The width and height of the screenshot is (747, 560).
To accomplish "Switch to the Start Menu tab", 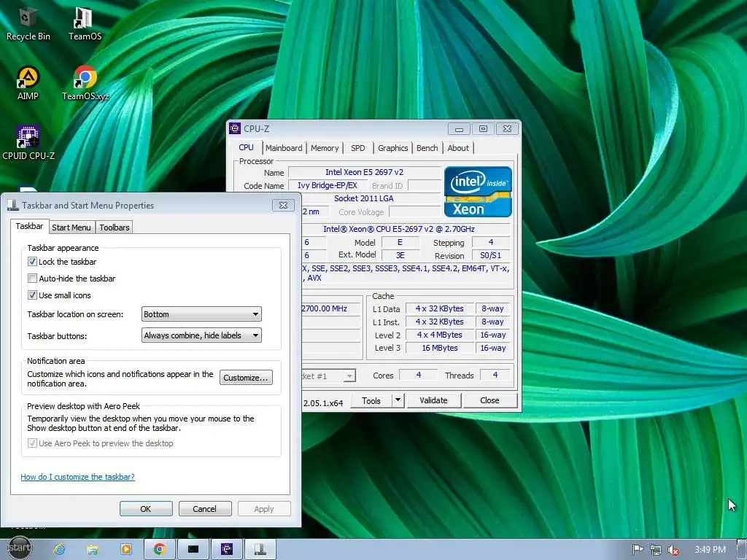I will tap(71, 227).
